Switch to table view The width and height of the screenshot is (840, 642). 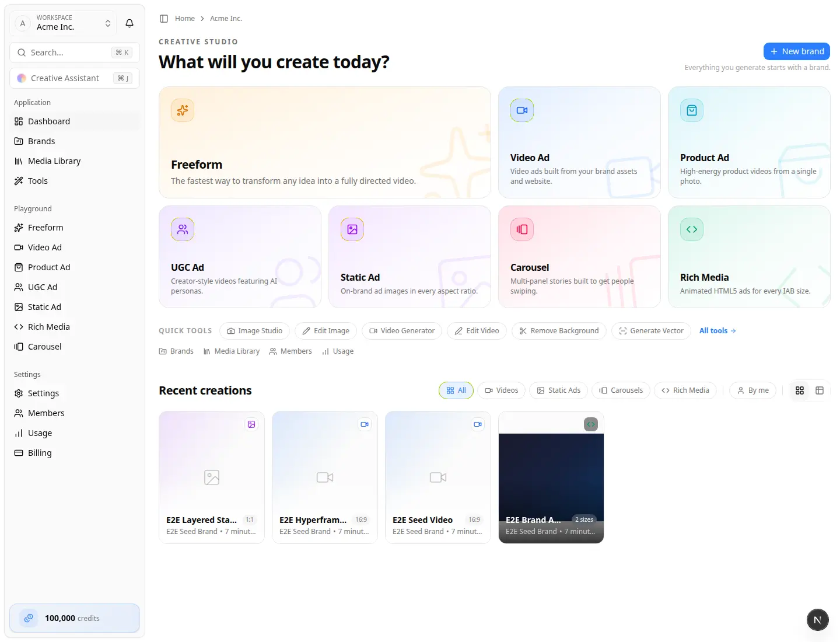(x=820, y=390)
